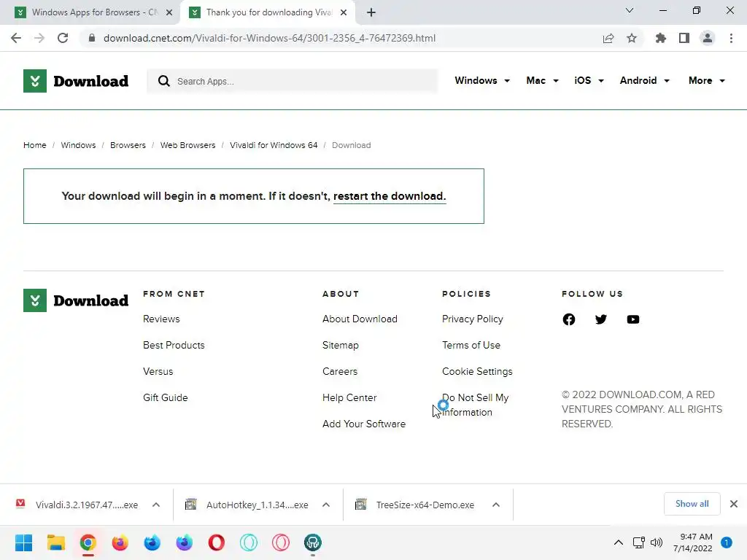
Task: Open options for TreeSize download item
Action: pyautogui.click(x=496, y=505)
